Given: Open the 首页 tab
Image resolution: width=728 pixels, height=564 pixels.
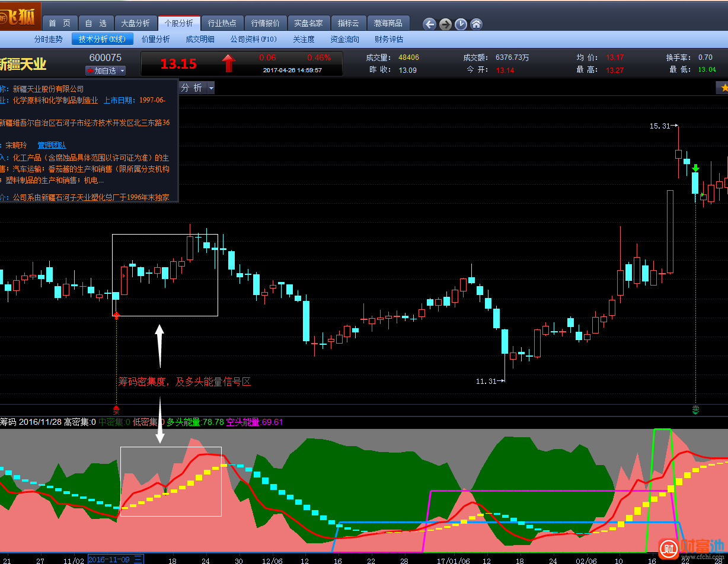Looking at the screenshot, I should pyautogui.click(x=59, y=24).
